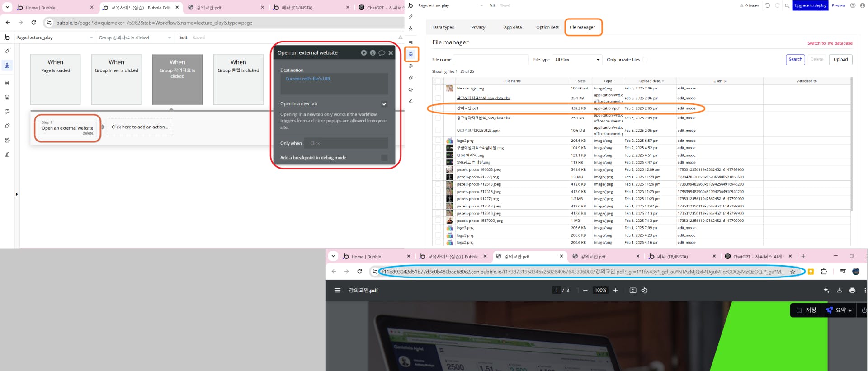Click the fit to page icon in PDF viewer
The width and height of the screenshot is (868, 371).
[633, 291]
